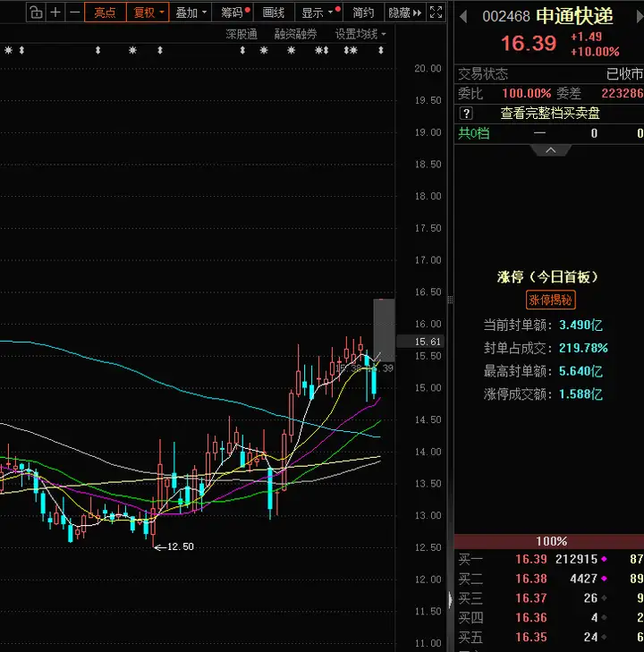Click the 12.50 low price label
This screenshot has width=644, height=652.
[181, 546]
